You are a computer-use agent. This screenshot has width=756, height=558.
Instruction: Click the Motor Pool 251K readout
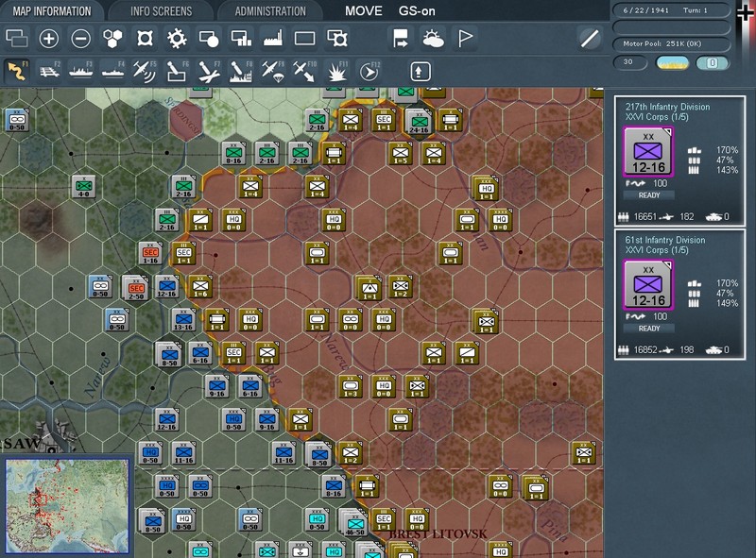671,43
